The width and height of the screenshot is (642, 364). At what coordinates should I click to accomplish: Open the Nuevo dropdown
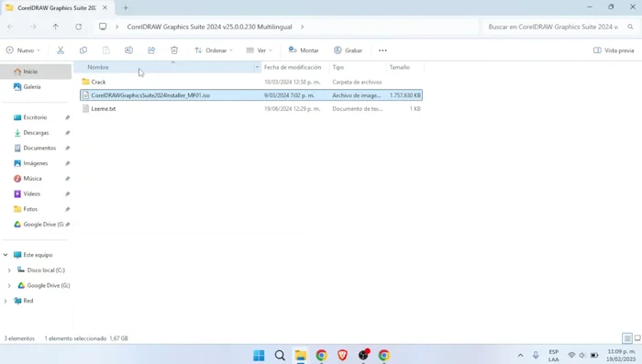tap(23, 50)
